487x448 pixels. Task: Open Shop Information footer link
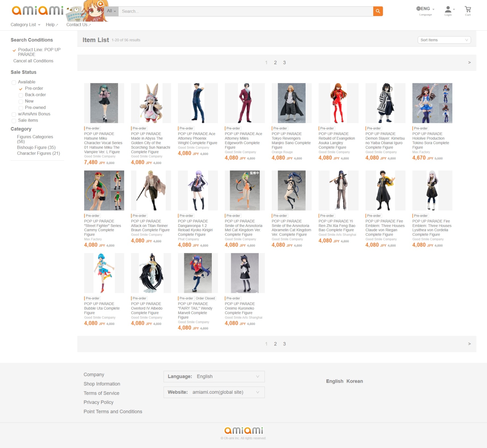[102, 384]
